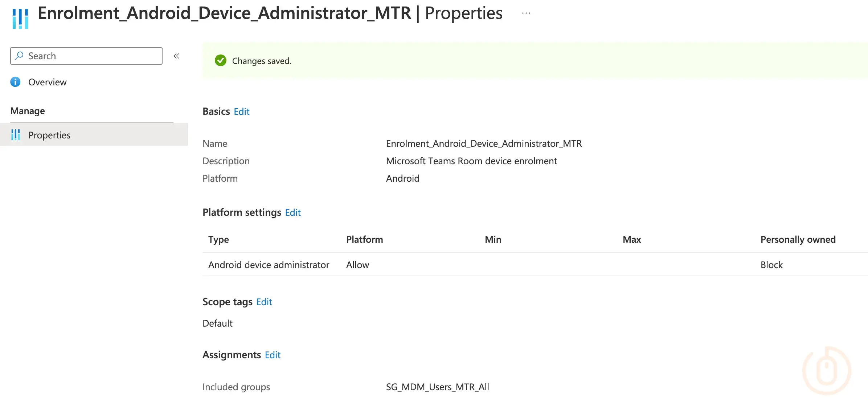The image size is (868, 412).
Task: Open the ellipsis more options menu
Action: point(526,13)
